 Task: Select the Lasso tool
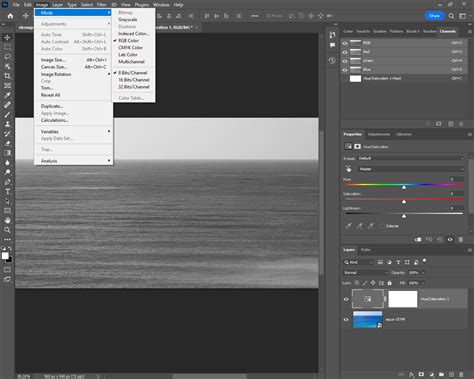7,57
